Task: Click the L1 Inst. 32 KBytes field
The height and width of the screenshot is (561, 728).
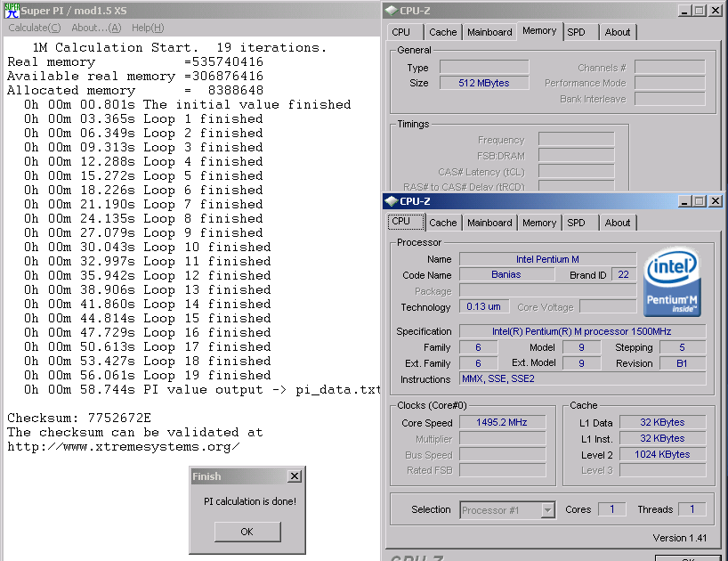Action: pyautogui.click(x=662, y=438)
